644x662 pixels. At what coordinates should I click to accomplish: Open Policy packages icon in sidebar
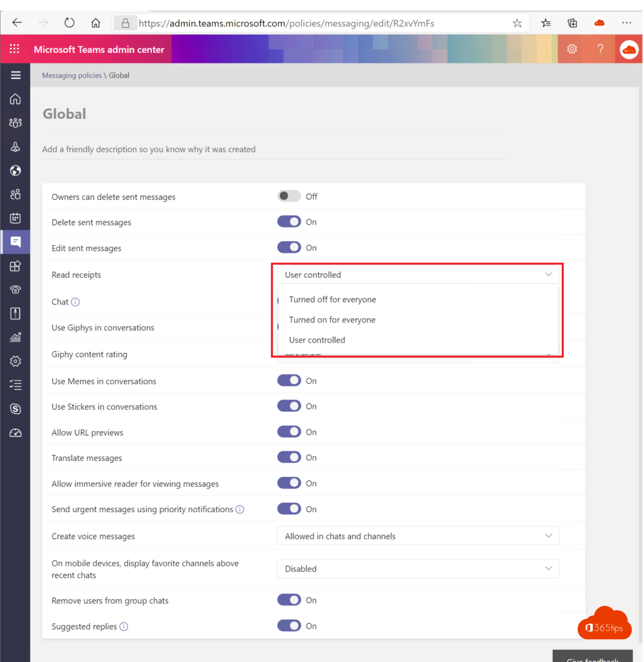pyautogui.click(x=16, y=314)
